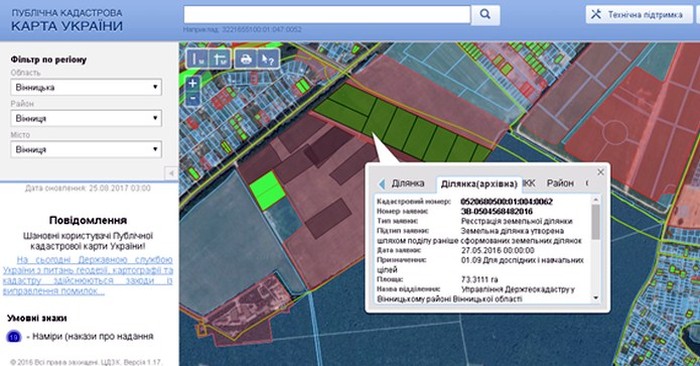Open the Область dropdown showing Вінницька
Screen dimensions: 700x366
click(86, 87)
